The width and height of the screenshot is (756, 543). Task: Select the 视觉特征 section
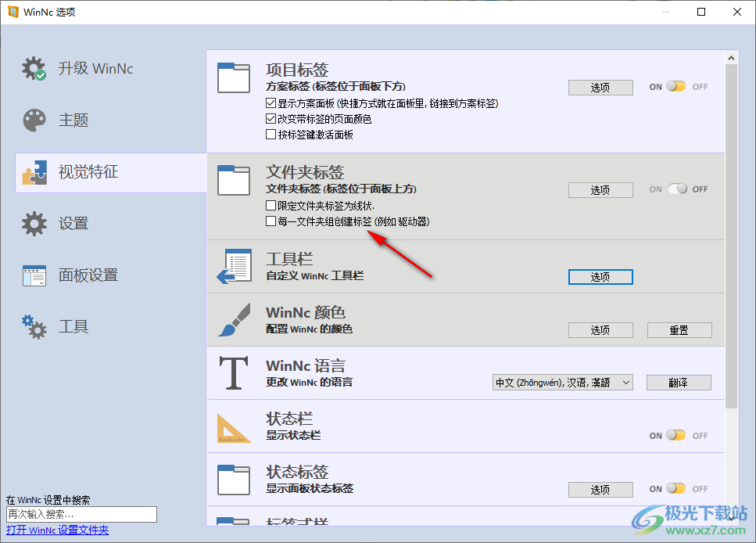pyautogui.click(x=111, y=172)
